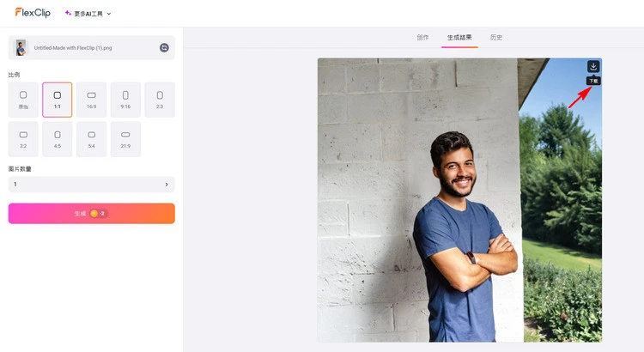Image resolution: width=644 pixels, height=352 pixels.
Task: Select the original aspect ratio option
Action: tap(23, 100)
